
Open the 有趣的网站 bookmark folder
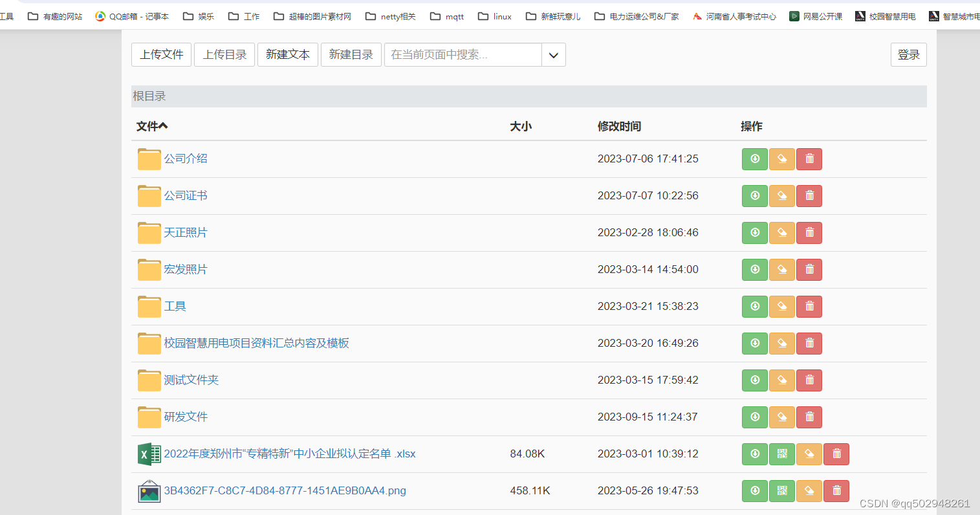point(55,16)
